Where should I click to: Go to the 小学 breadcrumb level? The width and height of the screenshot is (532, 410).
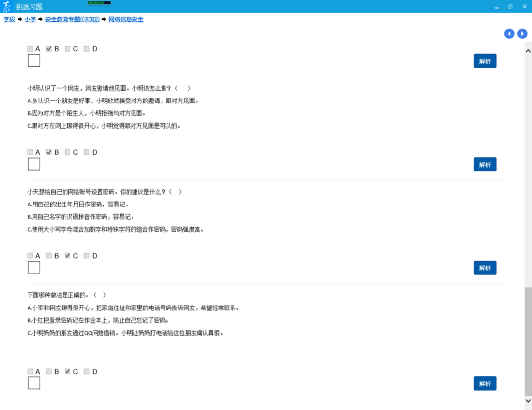coord(30,19)
